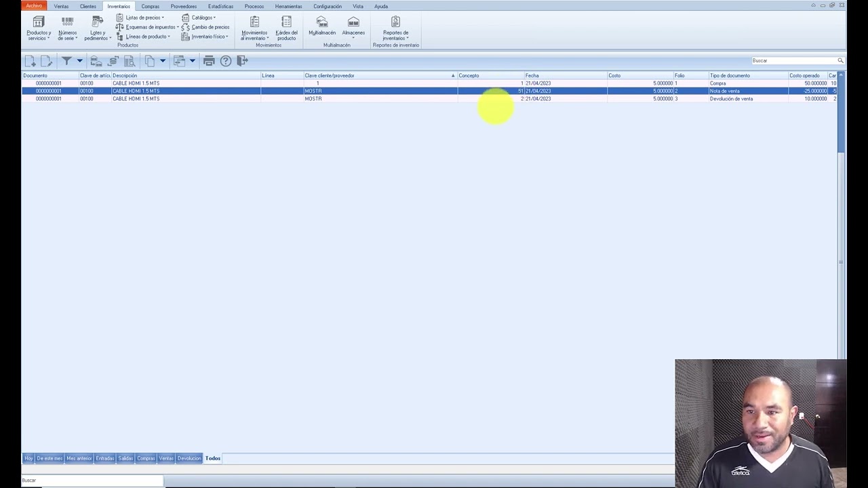This screenshot has height=488, width=868.
Task: Open Números de serie
Action: [x=67, y=28]
